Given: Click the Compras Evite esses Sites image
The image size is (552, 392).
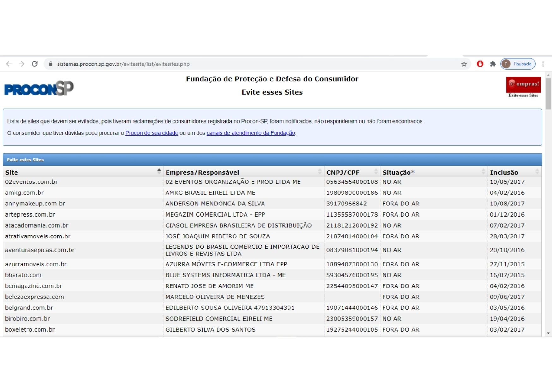Looking at the screenshot, I should [523, 87].
